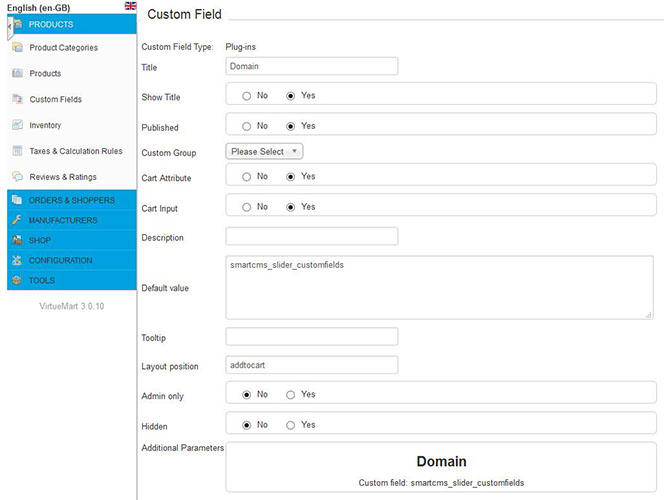Go to Taxes & Calculation Rules
The image size is (664, 500).
tap(76, 152)
